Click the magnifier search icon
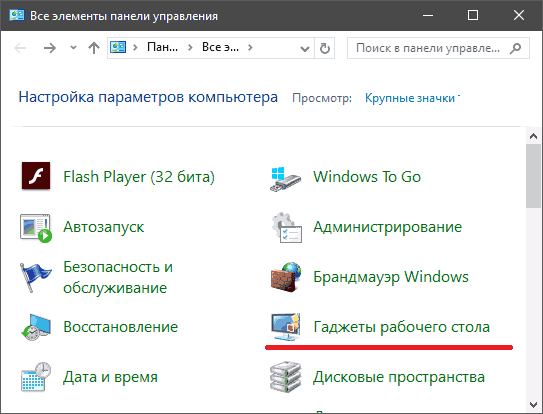 tap(515, 48)
